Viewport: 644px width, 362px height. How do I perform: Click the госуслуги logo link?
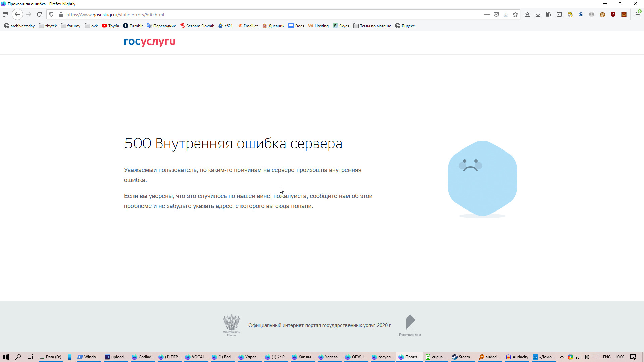[x=150, y=42]
